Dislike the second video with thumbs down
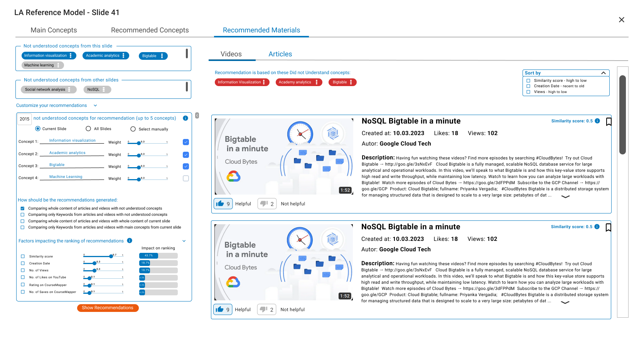The width and height of the screenshot is (644, 337). point(266,309)
